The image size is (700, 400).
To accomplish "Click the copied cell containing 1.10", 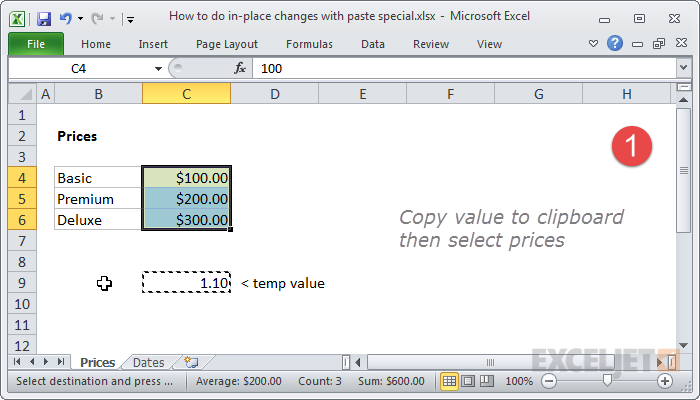I will [x=187, y=283].
